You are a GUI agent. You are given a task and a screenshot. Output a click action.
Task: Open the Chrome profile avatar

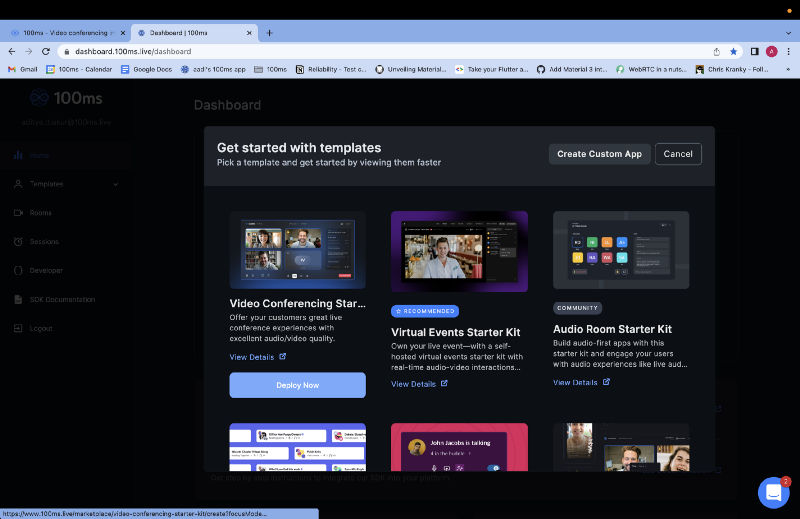click(771, 52)
